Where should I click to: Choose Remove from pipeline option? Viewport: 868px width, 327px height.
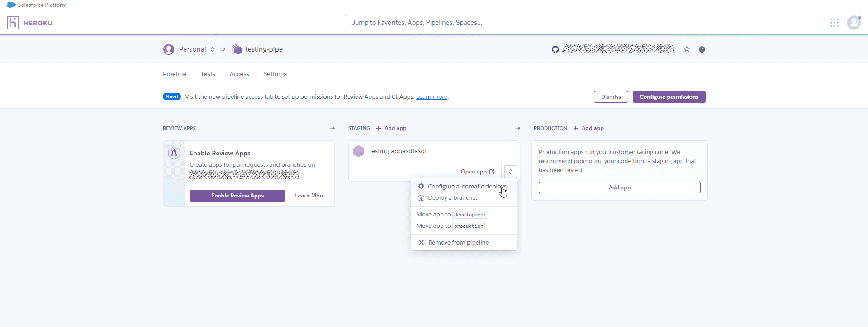tap(458, 243)
